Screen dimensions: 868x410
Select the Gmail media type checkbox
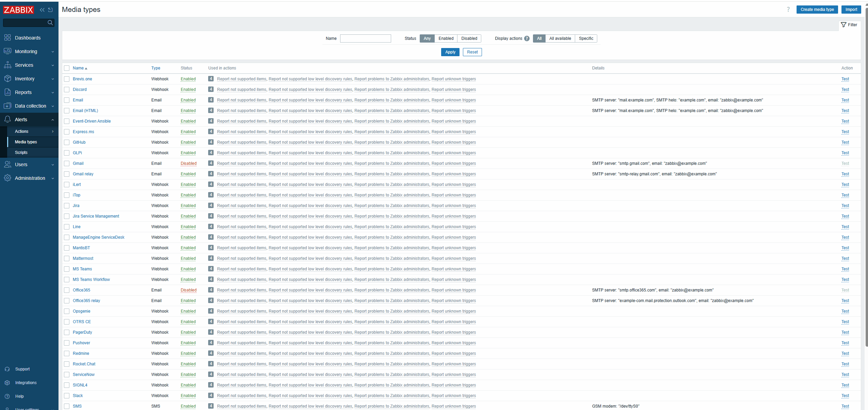point(67,163)
